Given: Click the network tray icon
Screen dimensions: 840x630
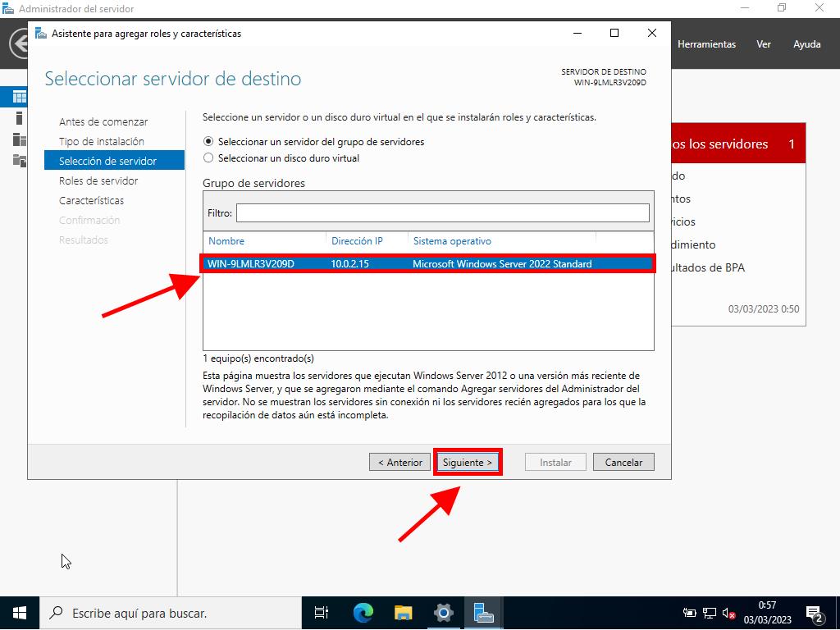Looking at the screenshot, I should tap(710, 613).
